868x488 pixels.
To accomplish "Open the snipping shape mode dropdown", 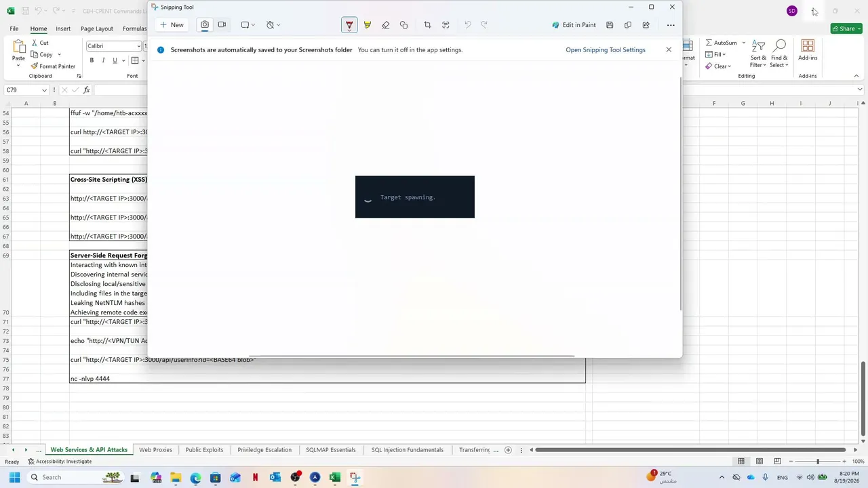I will [248, 25].
